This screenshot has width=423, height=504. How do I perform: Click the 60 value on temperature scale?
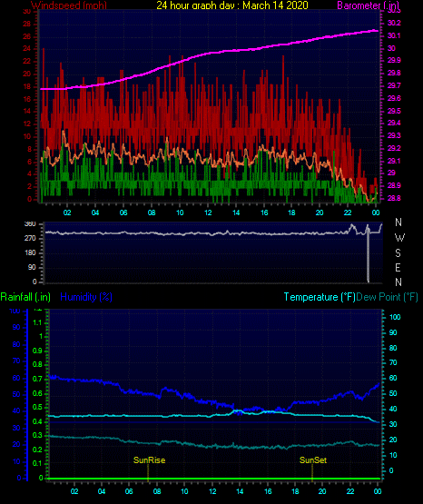(393, 378)
